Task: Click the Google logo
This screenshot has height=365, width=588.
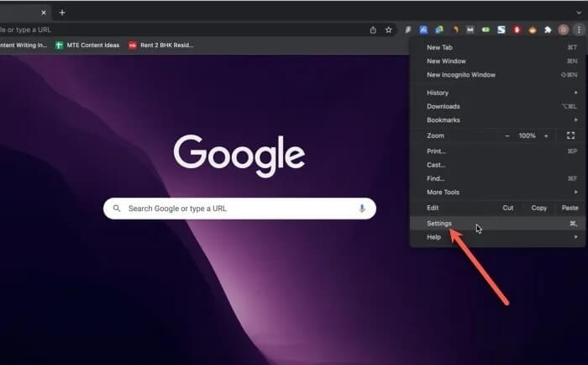Action: coord(239,156)
